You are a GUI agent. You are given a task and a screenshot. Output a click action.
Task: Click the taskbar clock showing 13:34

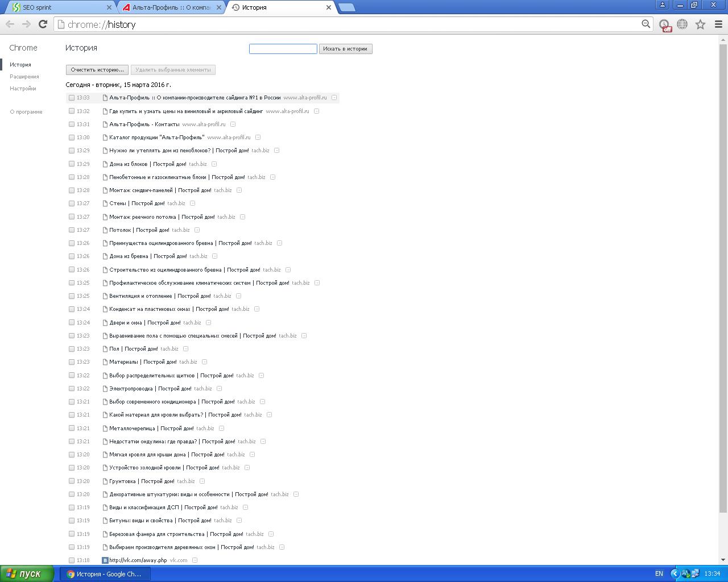[712, 573]
